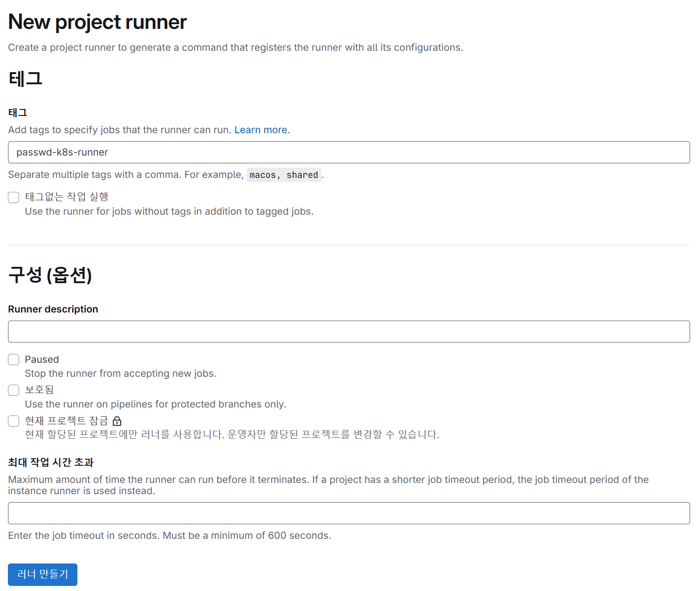
Task: Tick the 보호됨 checkbox
Action: pos(14,390)
